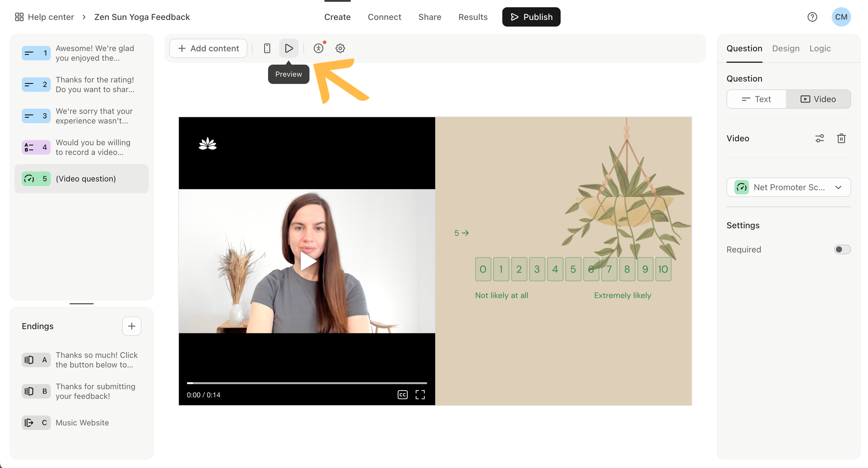Click the Not likely at all label
Viewport: 868px width, 468px height.
[501, 295]
